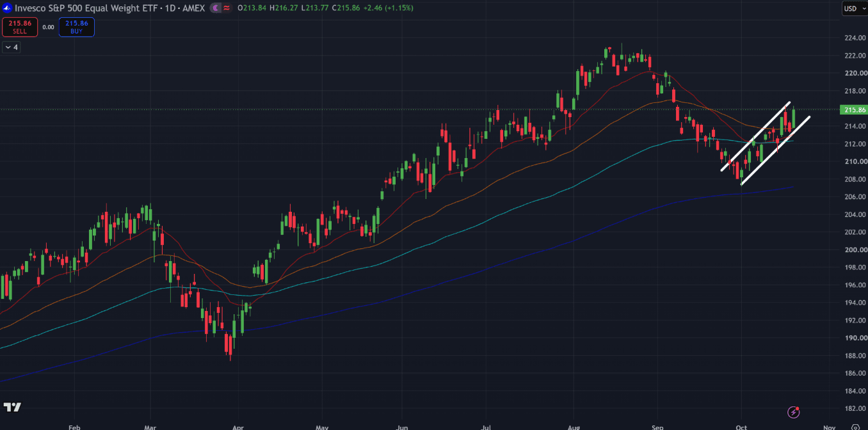The width and height of the screenshot is (868, 430).
Task: Click the 182.00 price axis label
Action: pyautogui.click(x=855, y=408)
